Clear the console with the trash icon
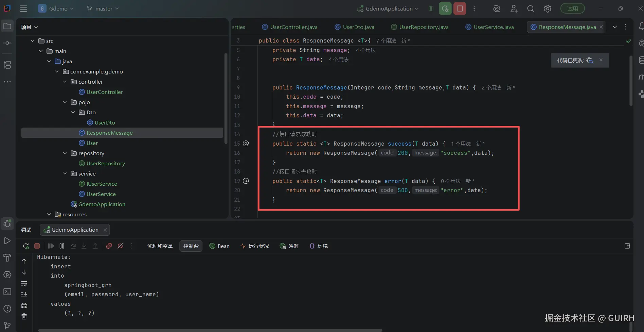The height and width of the screenshot is (332, 644). click(24, 316)
